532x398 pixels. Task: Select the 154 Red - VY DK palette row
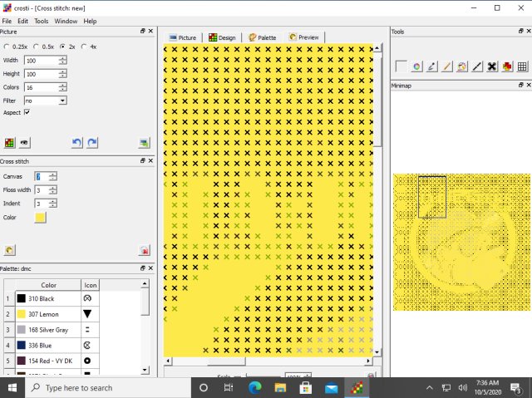coord(52,361)
